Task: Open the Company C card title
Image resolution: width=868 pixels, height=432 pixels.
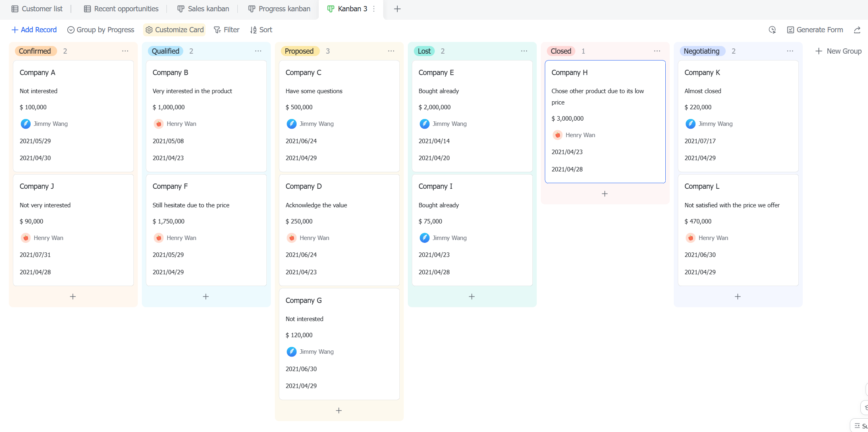Action: pos(303,73)
